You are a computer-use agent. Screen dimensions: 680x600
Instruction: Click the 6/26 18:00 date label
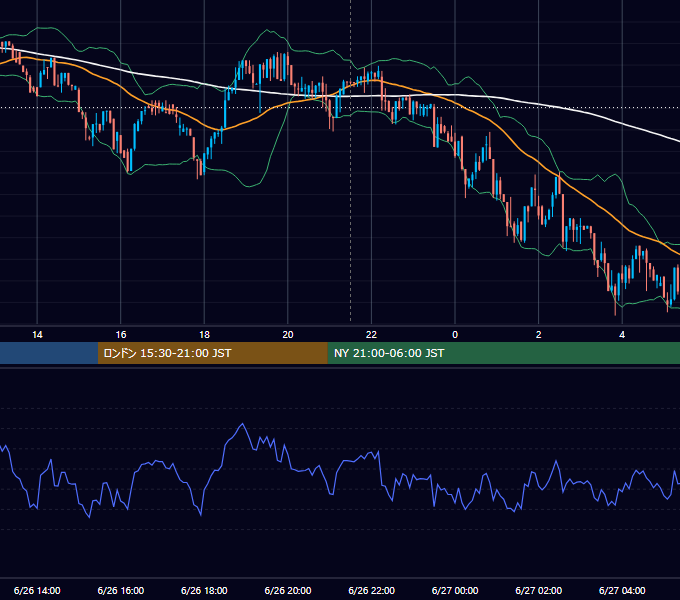[204, 590]
